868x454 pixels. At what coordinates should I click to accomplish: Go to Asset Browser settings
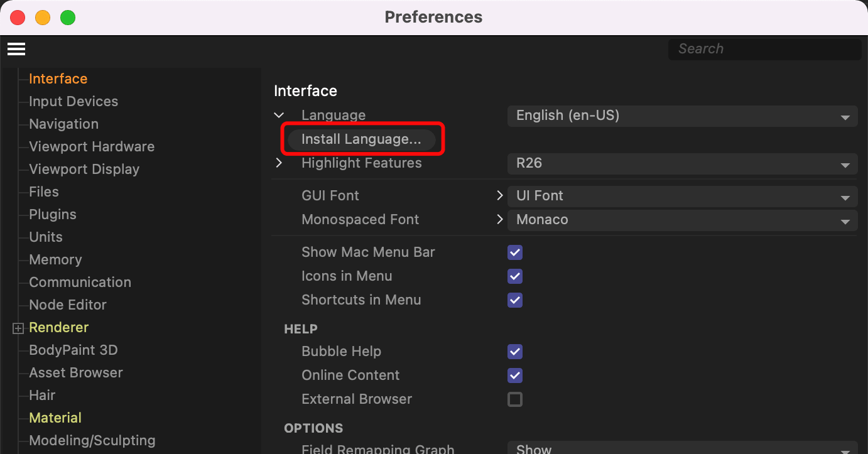point(76,373)
